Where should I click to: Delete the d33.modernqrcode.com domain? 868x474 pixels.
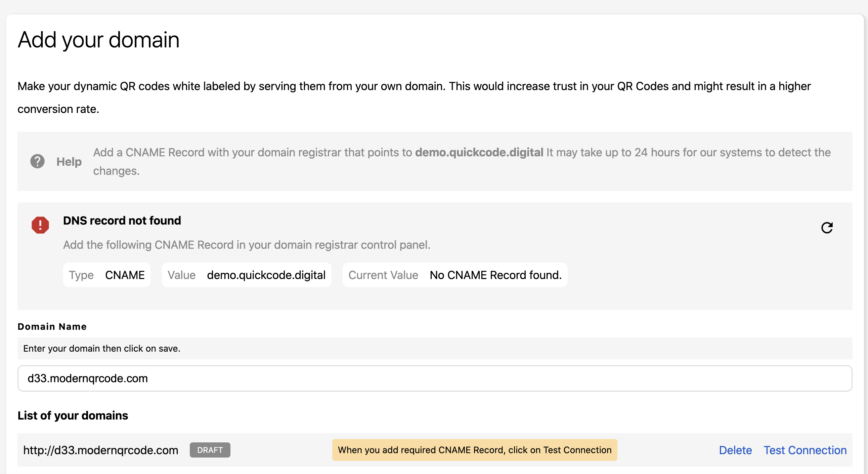(x=735, y=450)
